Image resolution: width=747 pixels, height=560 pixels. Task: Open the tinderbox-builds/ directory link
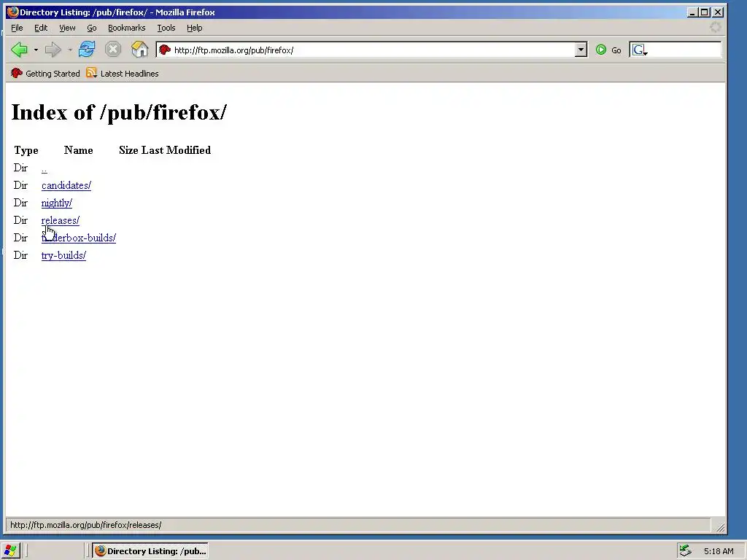tap(79, 238)
